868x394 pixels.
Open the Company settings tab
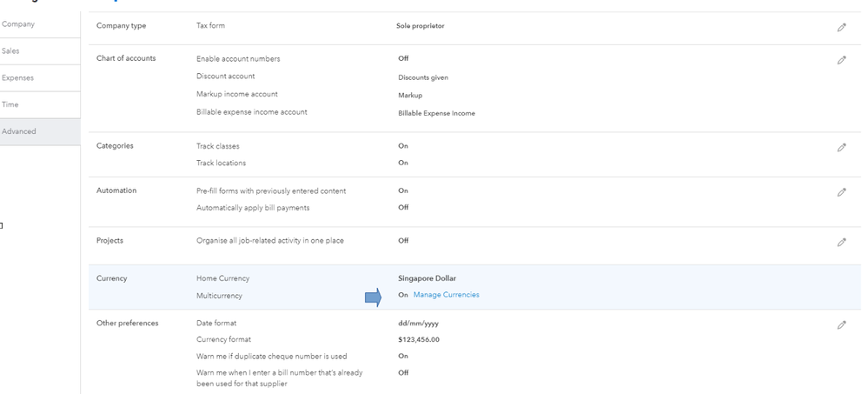click(x=19, y=24)
